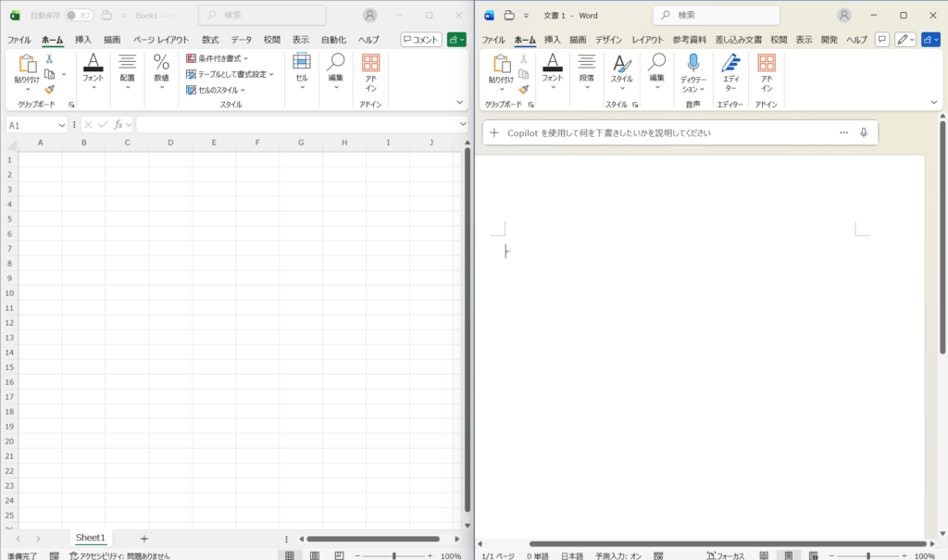
Task: Click the Word Dictation microphone icon
Action: pyautogui.click(x=692, y=63)
